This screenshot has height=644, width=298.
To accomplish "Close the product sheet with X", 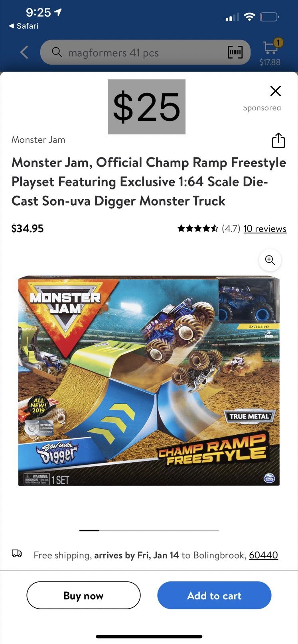I will click(276, 91).
